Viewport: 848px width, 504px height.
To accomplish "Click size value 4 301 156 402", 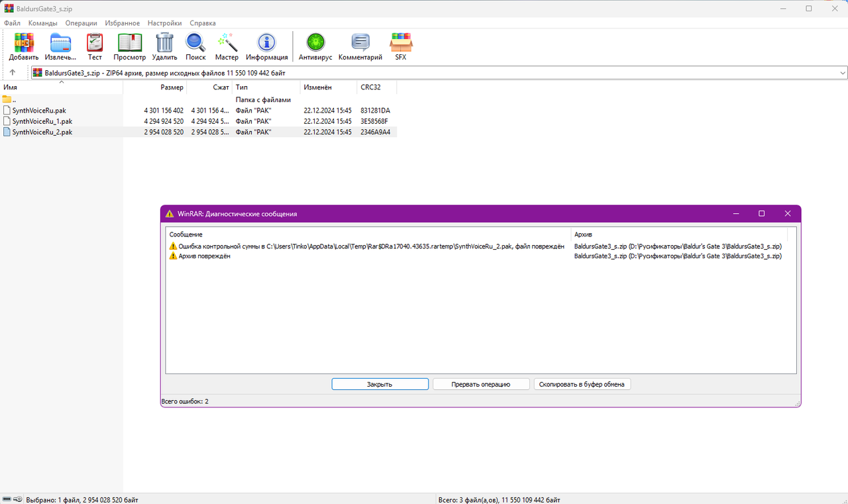I will click(164, 111).
